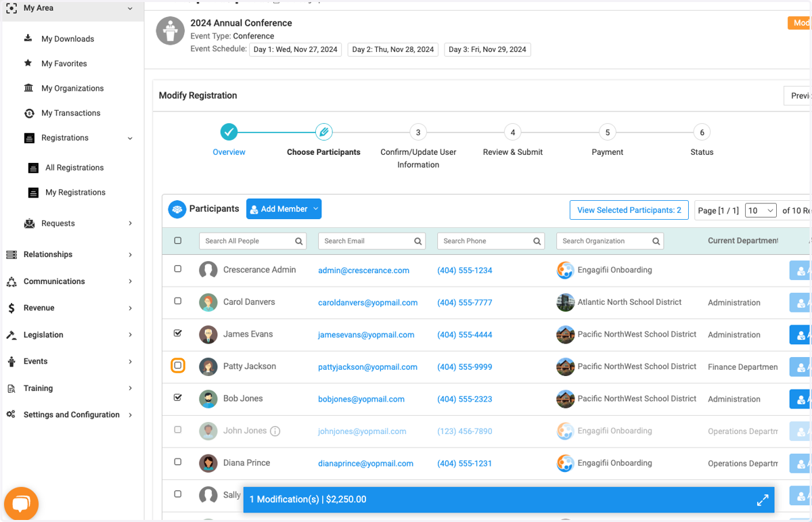Open email link admin@crescerance.com
Image resolution: width=812 pixels, height=522 pixels.
[x=363, y=270]
